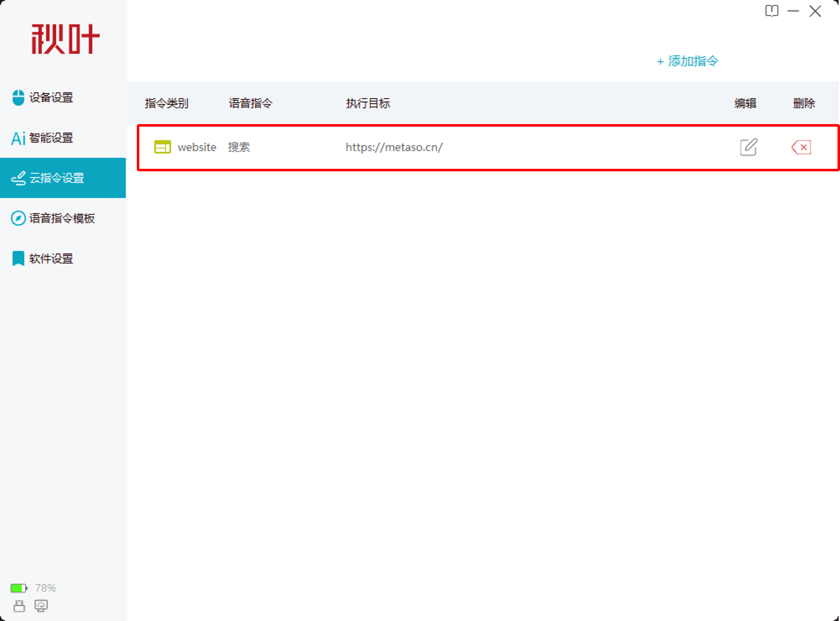Click the Ai icon beside 智能设置
Screen dimensions: 840x621
click(x=18, y=138)
